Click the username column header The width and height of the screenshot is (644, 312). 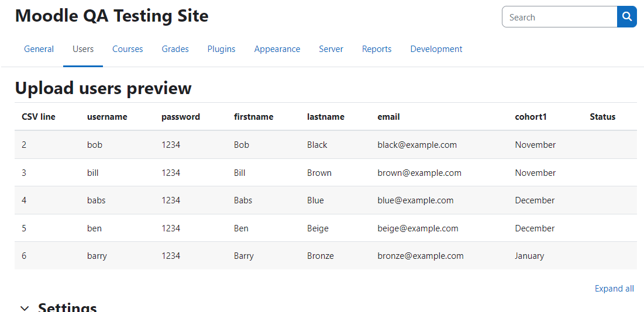click(107, 117)
